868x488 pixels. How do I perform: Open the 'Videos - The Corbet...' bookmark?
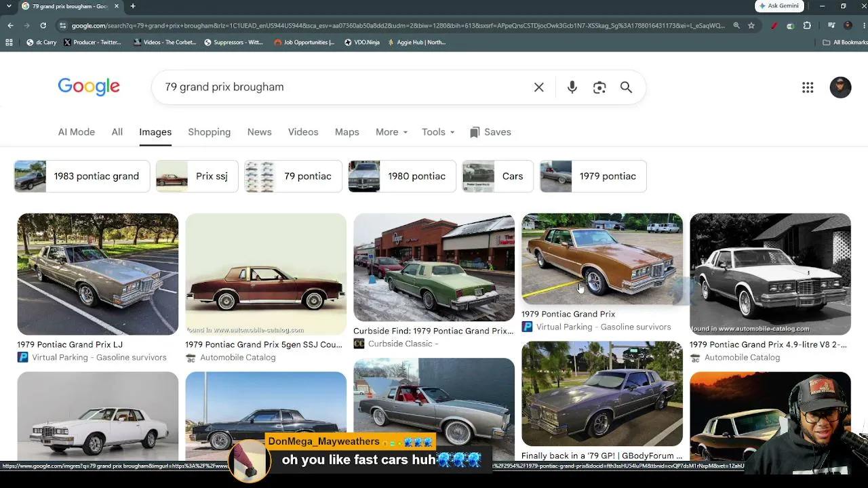[165, 42]
